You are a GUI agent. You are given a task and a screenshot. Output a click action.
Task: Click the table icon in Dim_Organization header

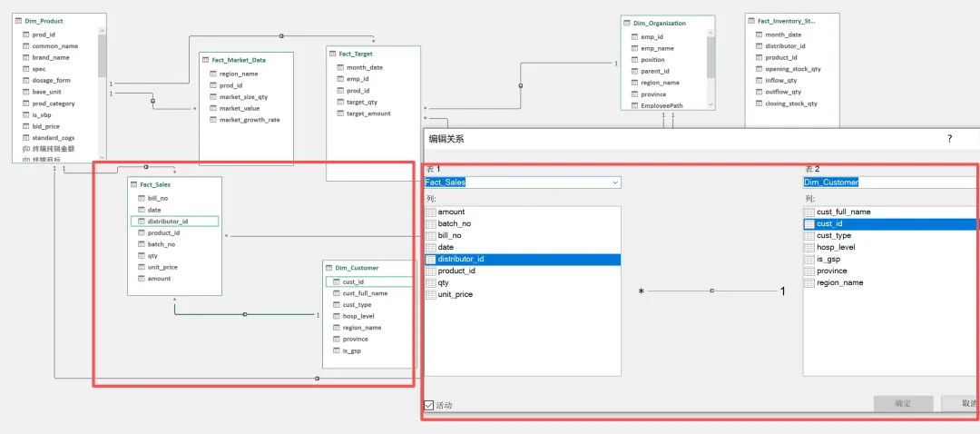tap(627, 23)
